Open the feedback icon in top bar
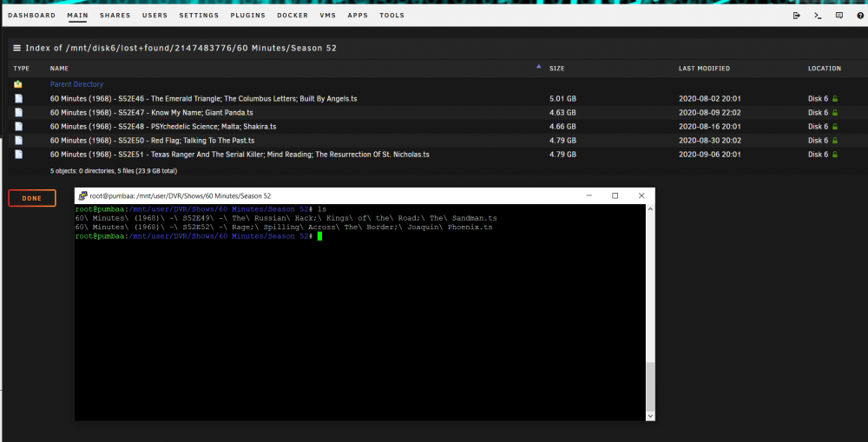Image resolution: width=868 pixels, height=442 pixels. [x=839, y=16]
